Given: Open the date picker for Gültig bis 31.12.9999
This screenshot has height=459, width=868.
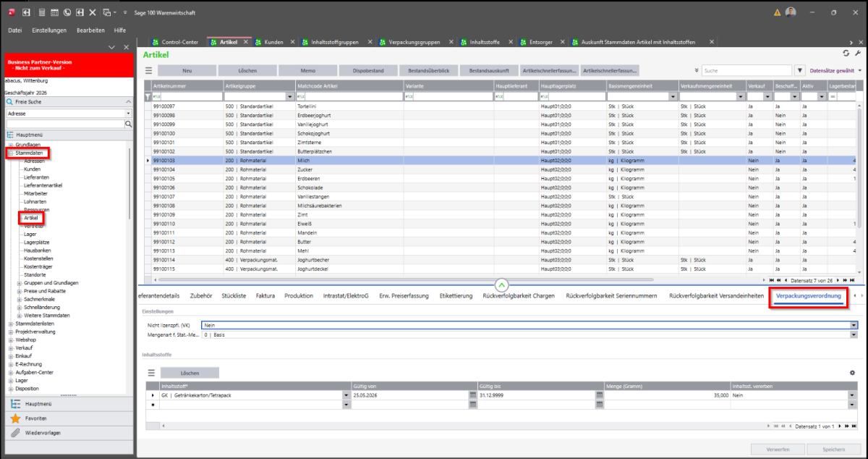Looking at the screenshot, I should click(599, 395).
